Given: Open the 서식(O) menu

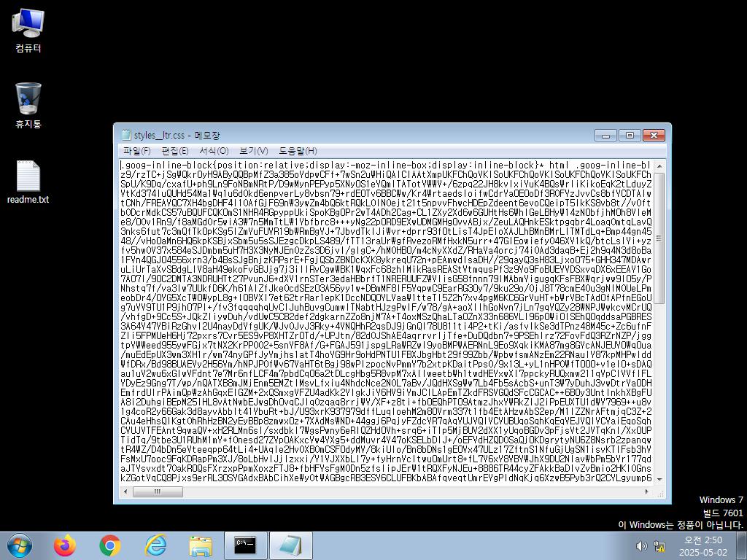Looking at the screenshot, I should [x=214, y=151].
